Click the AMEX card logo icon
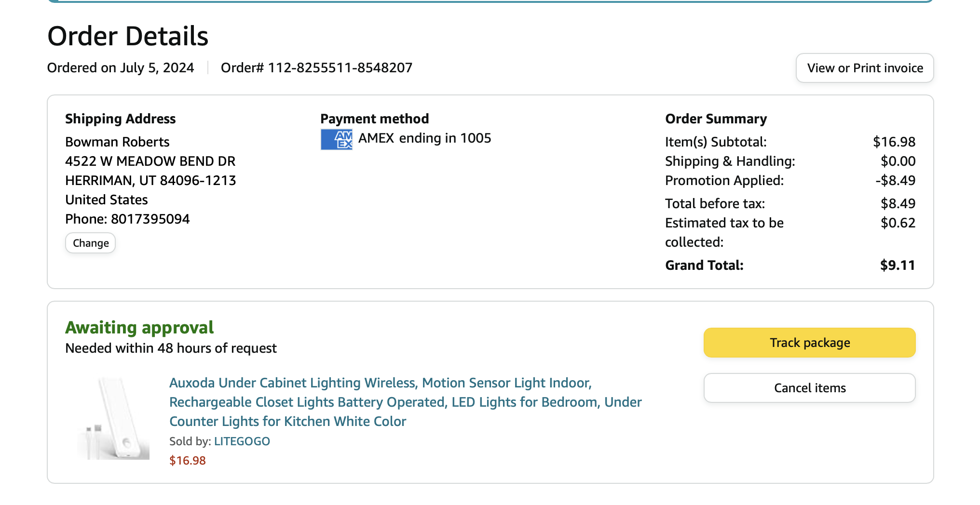This screenshot has height=505, width=980. [337, 140]
